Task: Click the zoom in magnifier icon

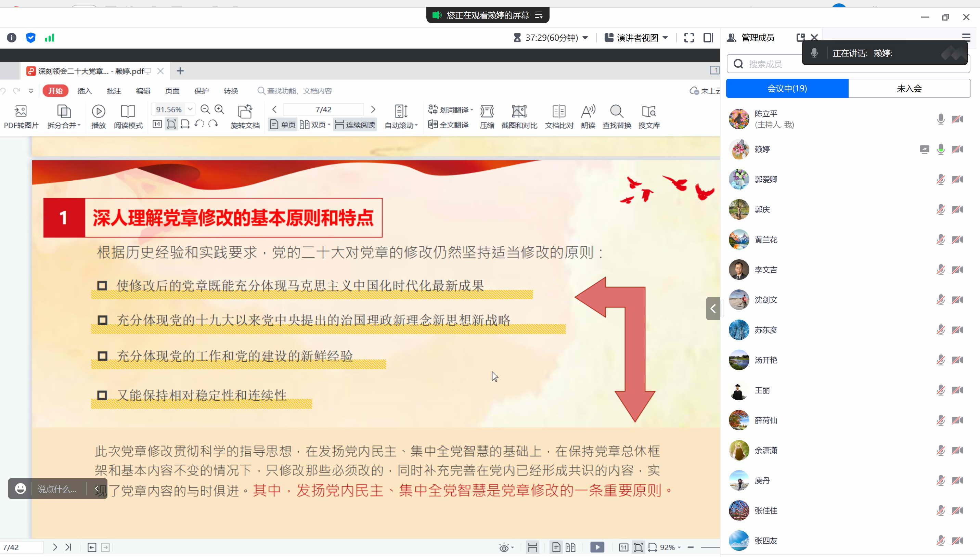Action: click(x=219, y=109)
